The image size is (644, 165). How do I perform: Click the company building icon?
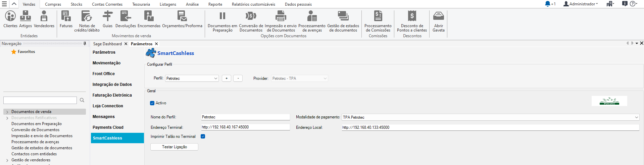coord(609,4)
